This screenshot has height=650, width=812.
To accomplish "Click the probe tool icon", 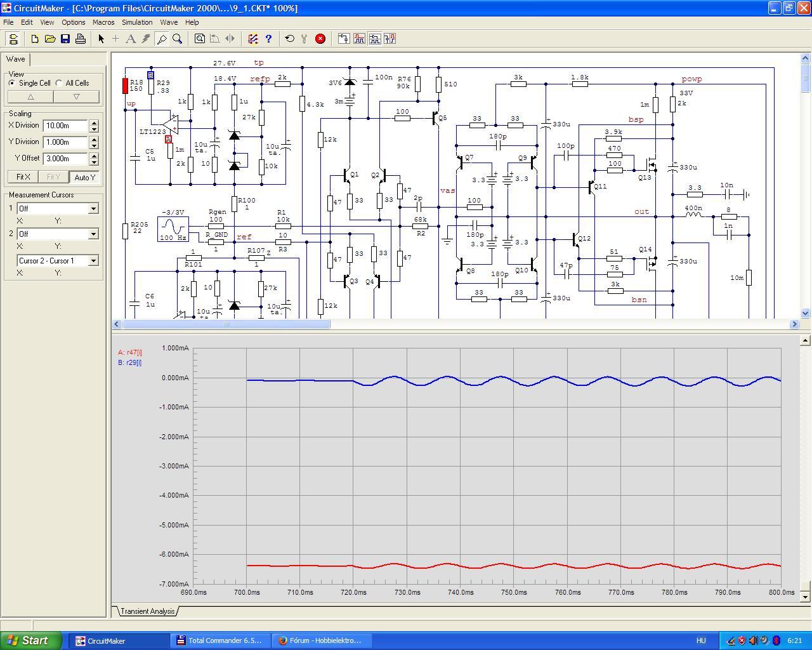I will pyautogui.click(x=162, y=39).
